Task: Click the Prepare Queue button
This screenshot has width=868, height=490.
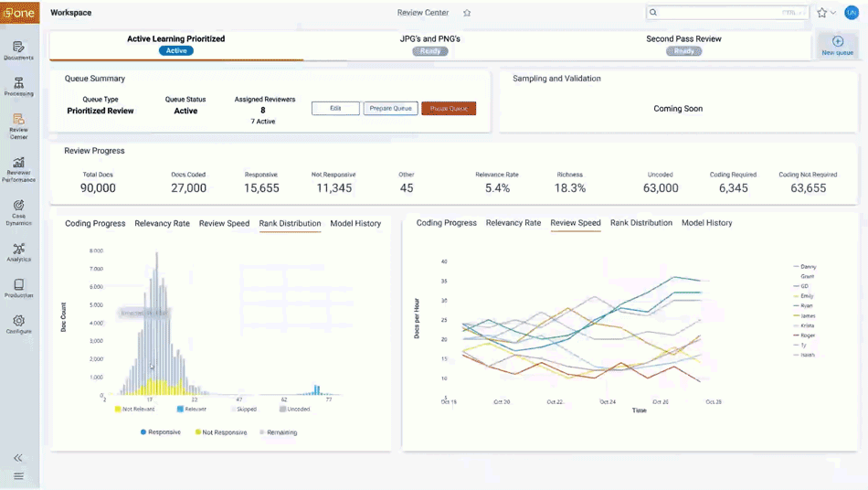Action: point(390,108)
